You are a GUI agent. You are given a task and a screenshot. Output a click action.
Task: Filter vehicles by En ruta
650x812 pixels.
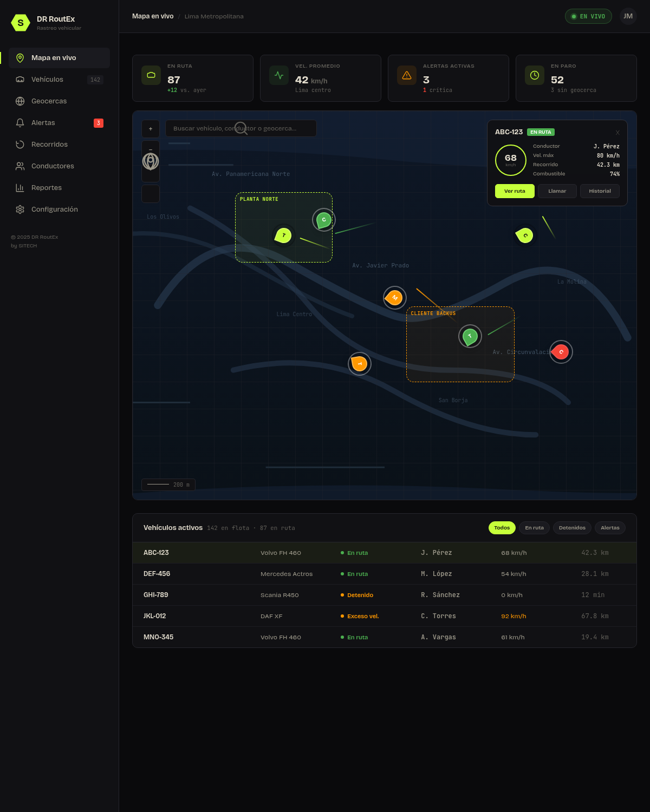[534, 528]
